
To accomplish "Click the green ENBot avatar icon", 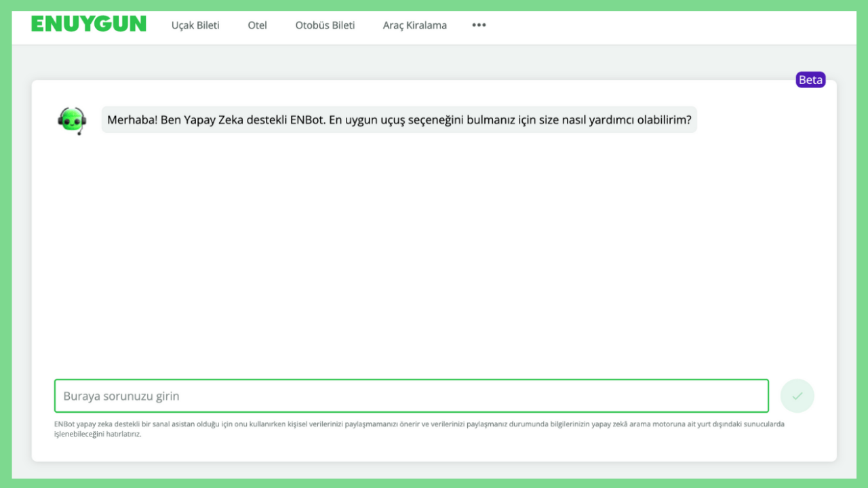I will point(72,121).
